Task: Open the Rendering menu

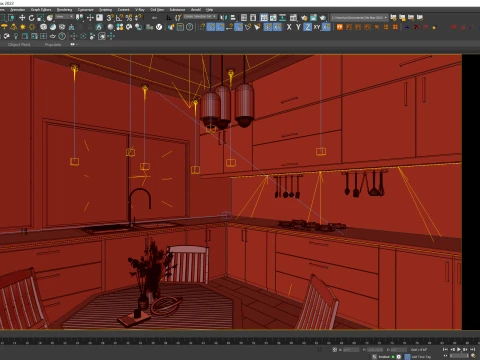Action: (64, 10)
